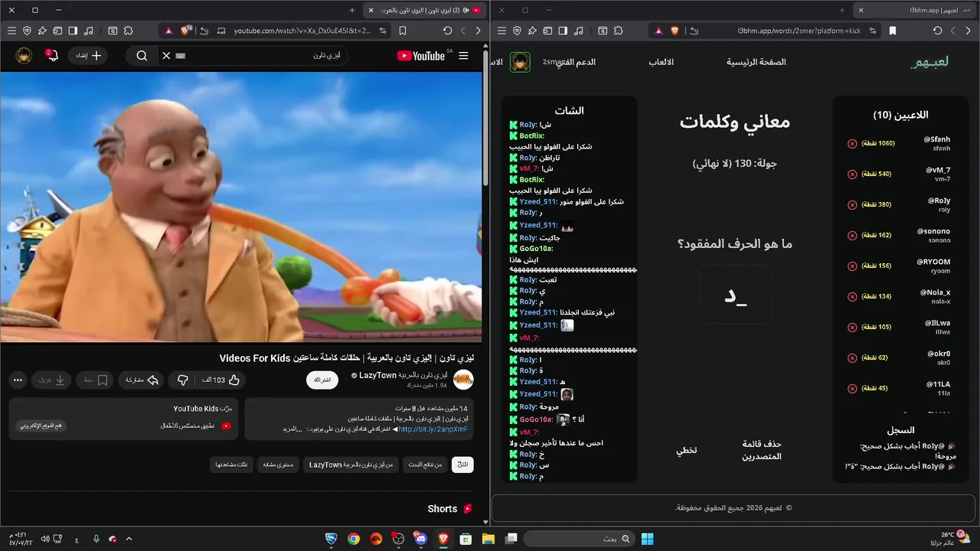Open left browser main hamburger menu
Screen dimensions: 980x551
tap(11, 31)
